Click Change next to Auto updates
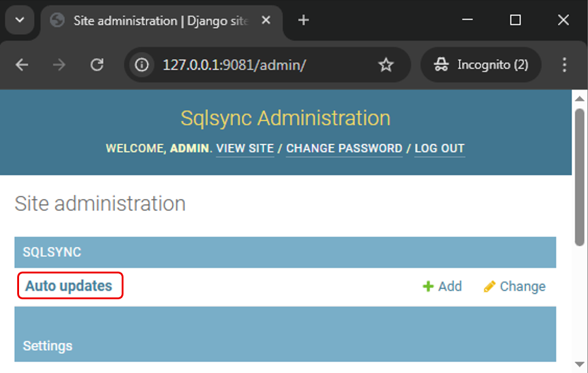Viewport: 588px width, 373px height. coord(515,287)
